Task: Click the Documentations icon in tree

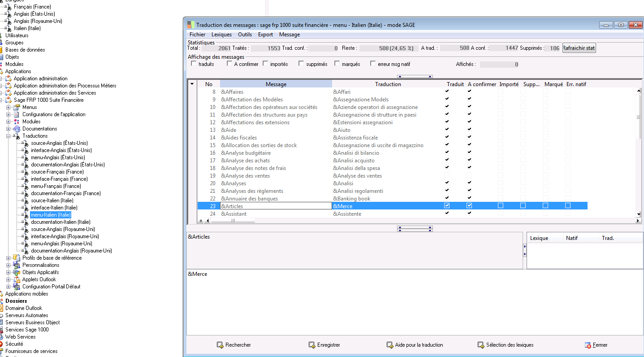Action: 17,129
